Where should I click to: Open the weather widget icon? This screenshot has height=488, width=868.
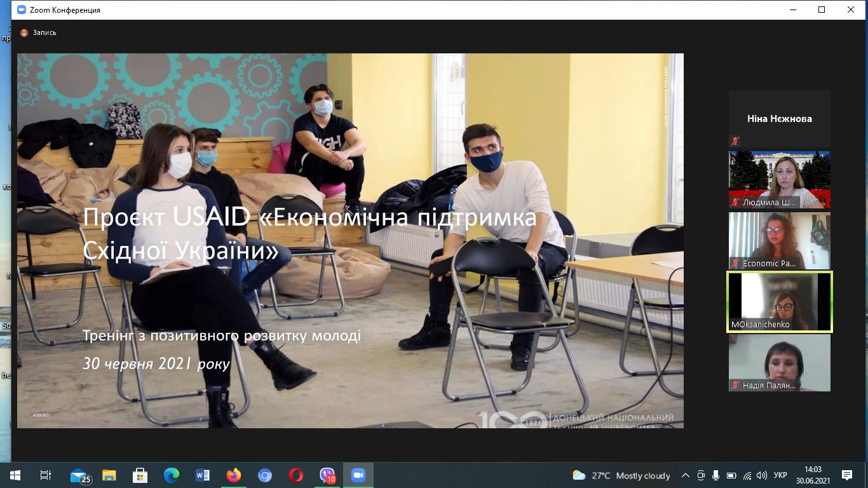[579, 475]
